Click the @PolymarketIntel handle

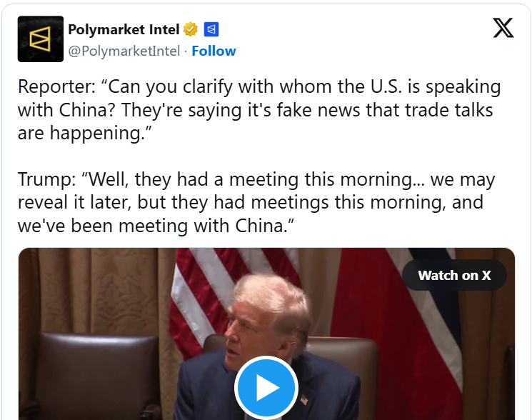tap(124, 51)
